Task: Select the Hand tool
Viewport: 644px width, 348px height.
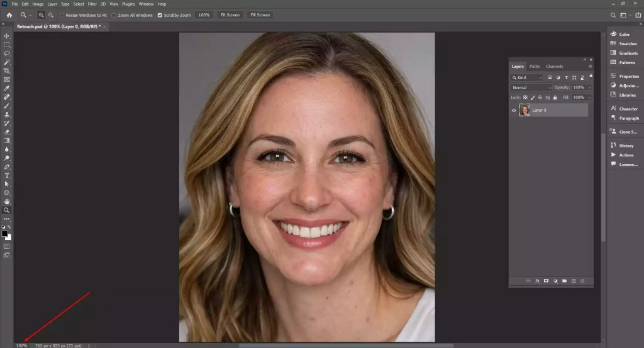Action: 7,202
